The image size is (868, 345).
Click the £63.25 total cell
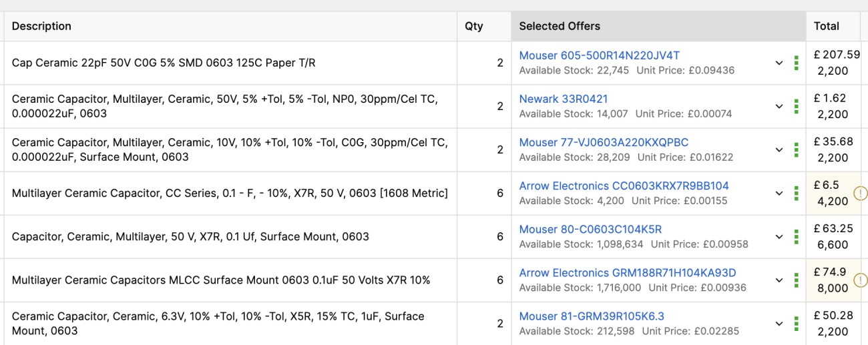coord(833,236)
